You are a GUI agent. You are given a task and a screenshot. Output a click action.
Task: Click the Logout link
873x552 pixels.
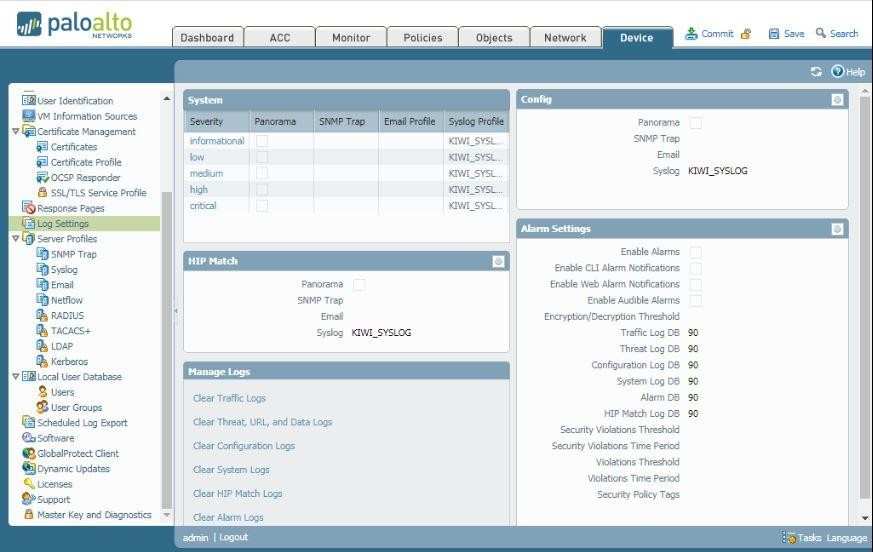coord(233,538)
